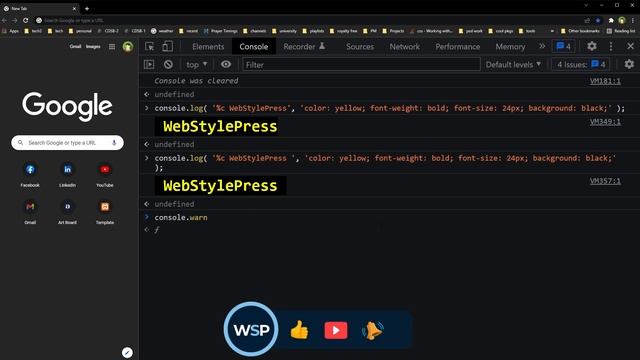
Task: Clear the console
Action: tap(168, 64)
